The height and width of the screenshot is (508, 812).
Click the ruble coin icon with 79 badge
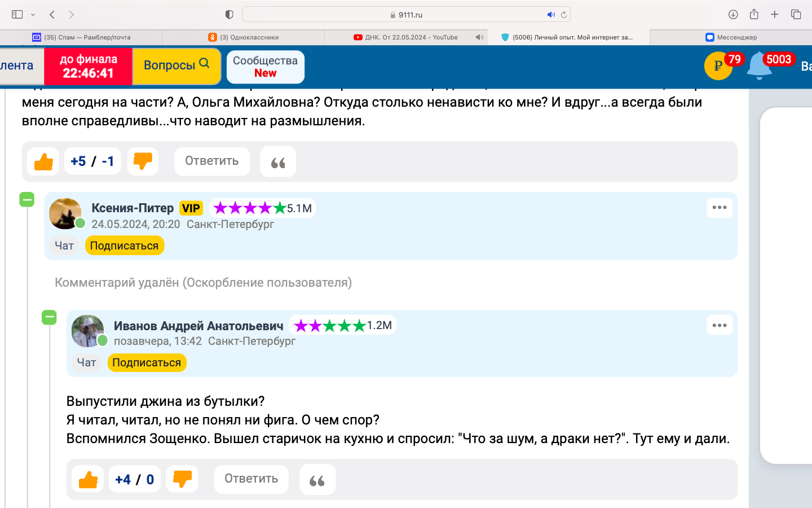718,66
